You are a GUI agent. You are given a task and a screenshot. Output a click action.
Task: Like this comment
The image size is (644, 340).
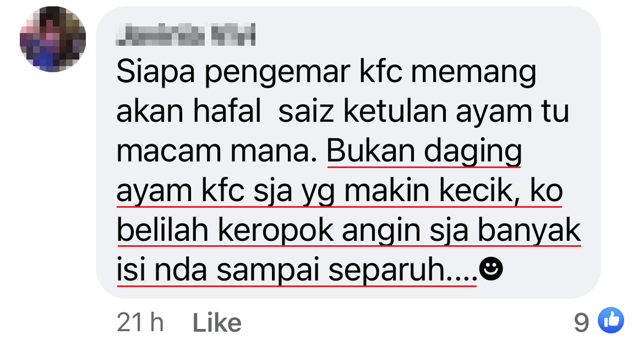[217, 322]
